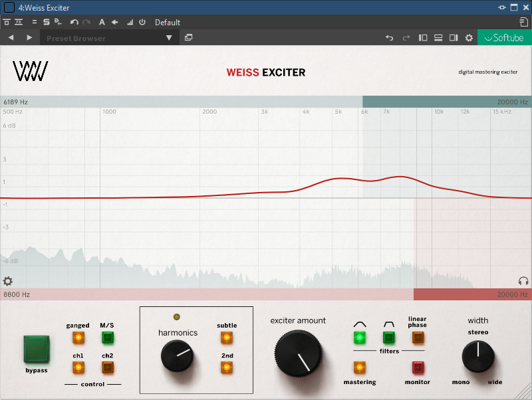This screenshot has width=532, height=400.
Task: Click the exciter amount knob
Action: coord(300,353)
